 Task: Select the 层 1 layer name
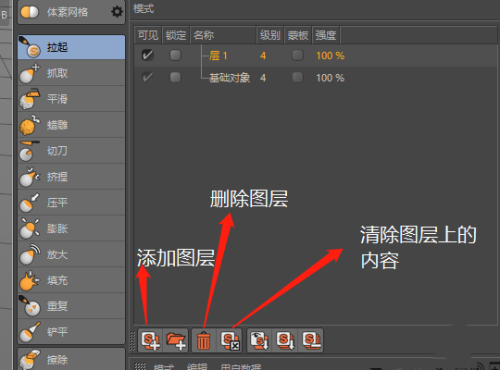click(218, 55)
